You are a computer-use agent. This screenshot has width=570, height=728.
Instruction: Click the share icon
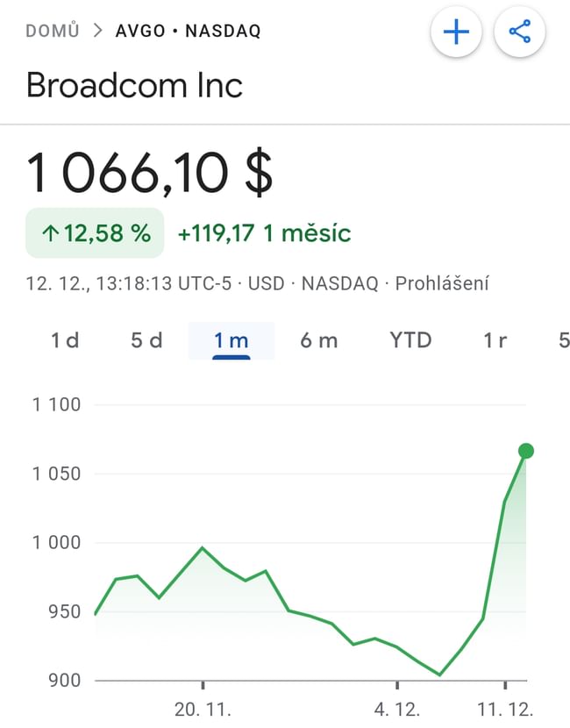tap(520, 33)
